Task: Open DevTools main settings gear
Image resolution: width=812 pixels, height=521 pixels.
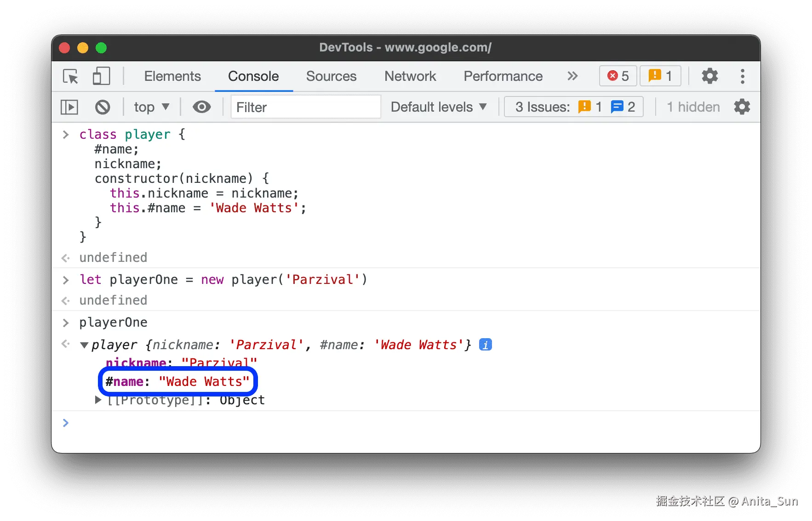Action: tap(709, 76)
